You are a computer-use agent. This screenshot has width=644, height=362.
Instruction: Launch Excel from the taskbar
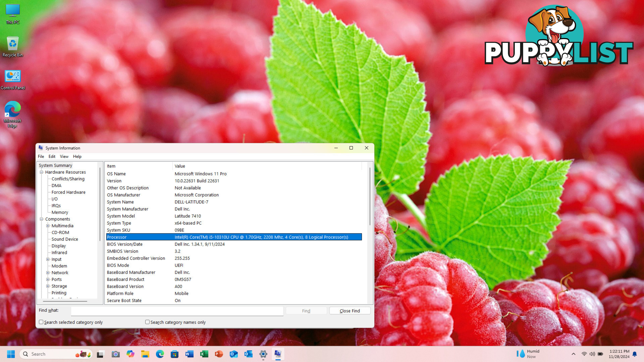pos(204,354)
